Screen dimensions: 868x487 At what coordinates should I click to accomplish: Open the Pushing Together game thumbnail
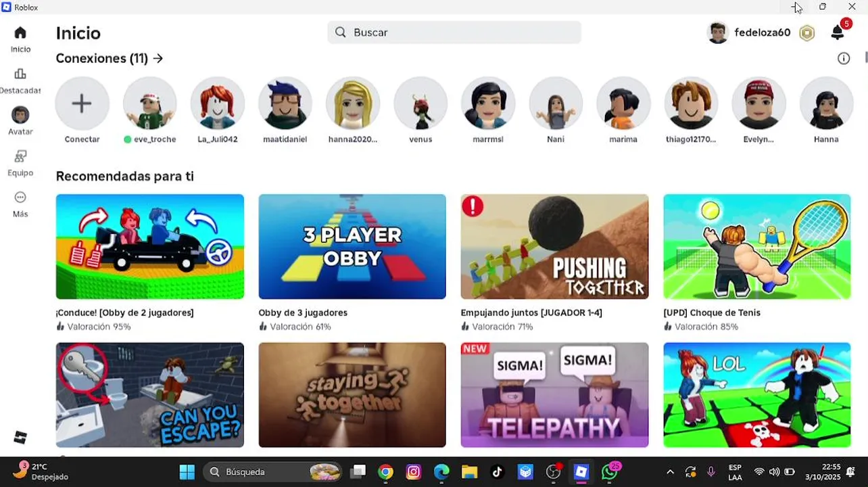(555, 246)
